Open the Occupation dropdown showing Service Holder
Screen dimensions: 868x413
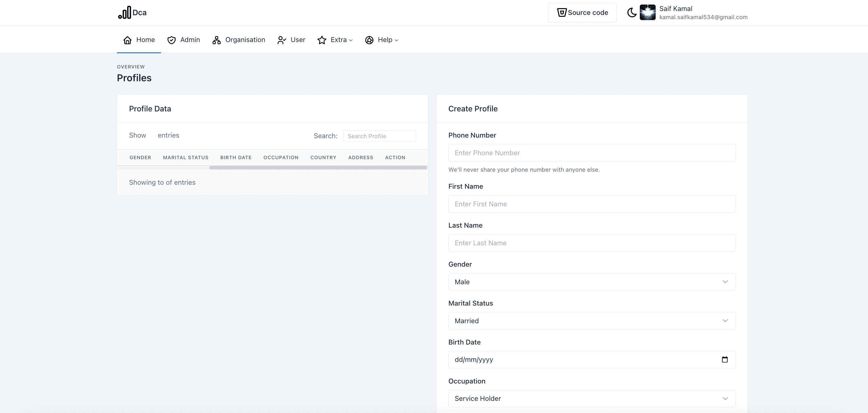pos(591,398)
